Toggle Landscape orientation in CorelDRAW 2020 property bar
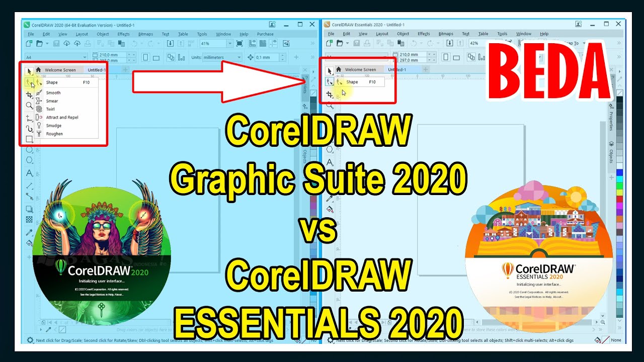Image resolution: width=644 pixels, height=362 pixels. (156, 57)
